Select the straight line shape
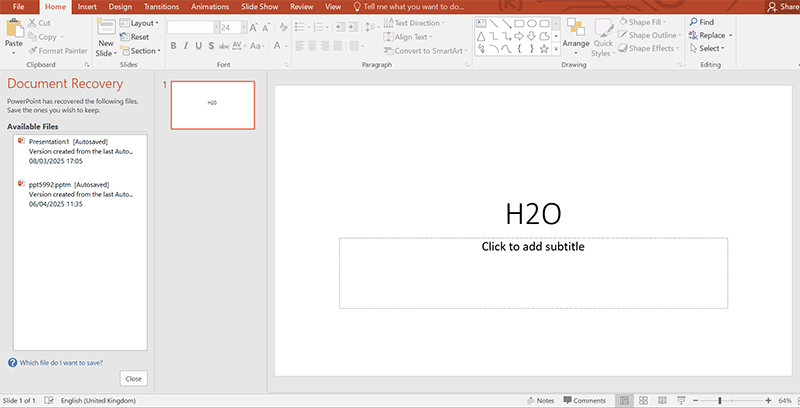 [x=494, y=23]
